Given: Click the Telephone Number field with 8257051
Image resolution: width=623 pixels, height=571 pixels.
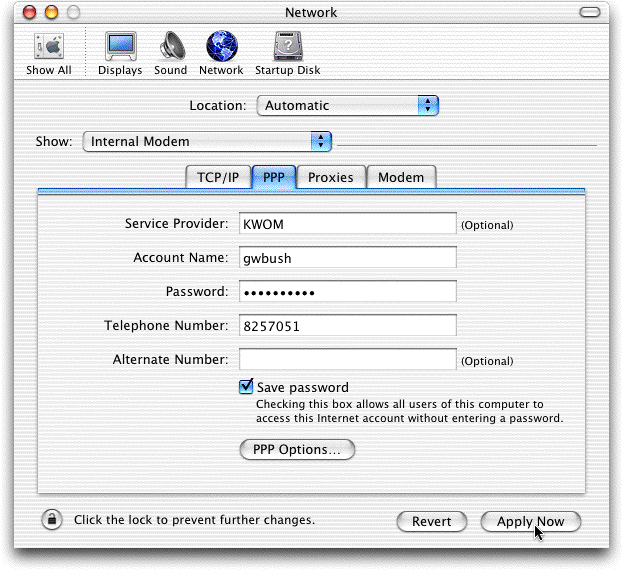Looking at the screenshot, I should (x=348, y=326).
